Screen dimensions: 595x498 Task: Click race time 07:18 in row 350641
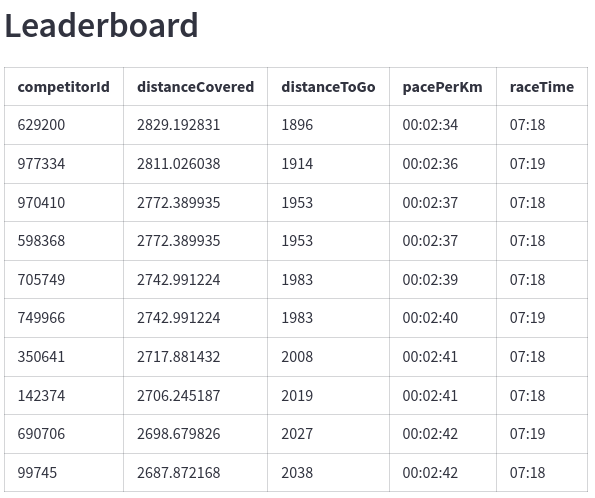(x=527, y=357)
